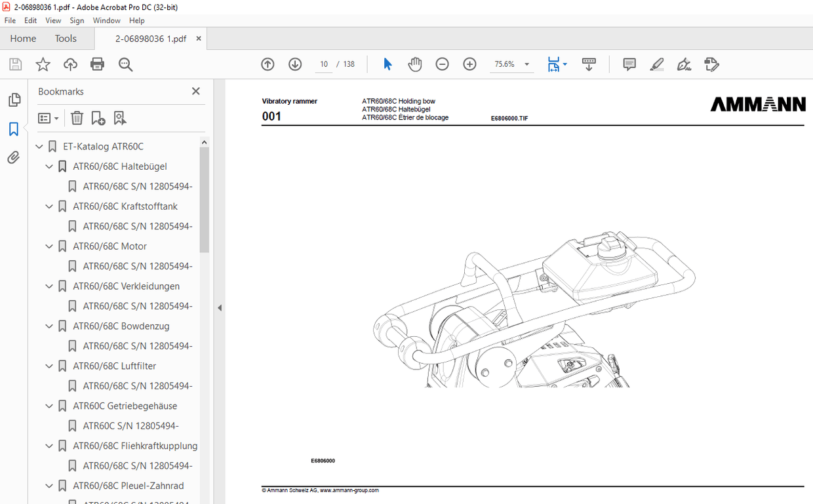The height and width of the screenshot is (504, 813).
Task: Collapse the ATR60/68C Pleuel-Zahnrad bookmark
Action: click(x=49, y=486)
